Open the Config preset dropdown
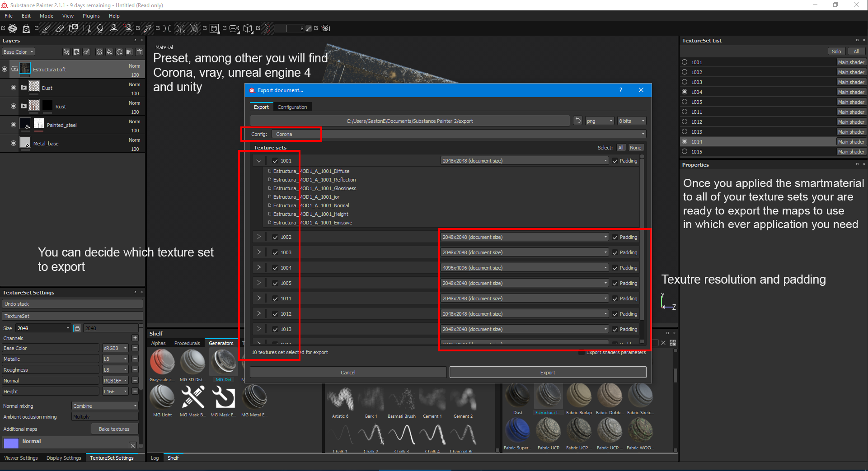Screen dimensions: 868x471 pos(459,134)
